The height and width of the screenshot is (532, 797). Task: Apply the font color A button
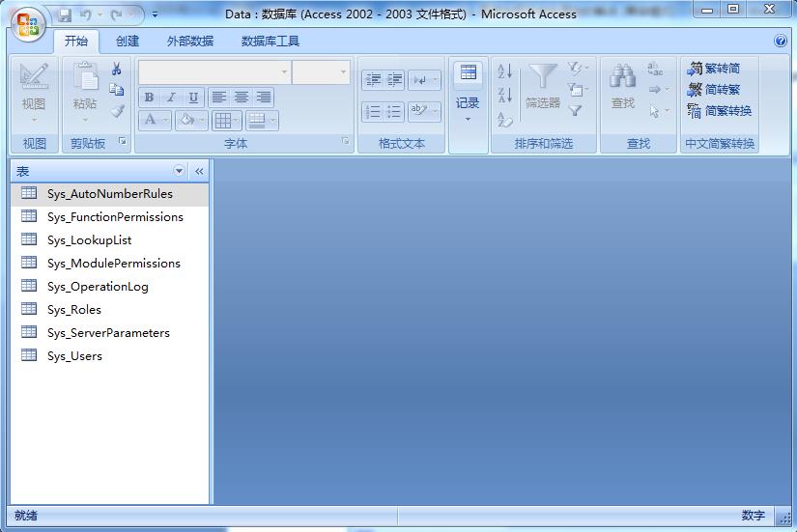click(150, 120)
